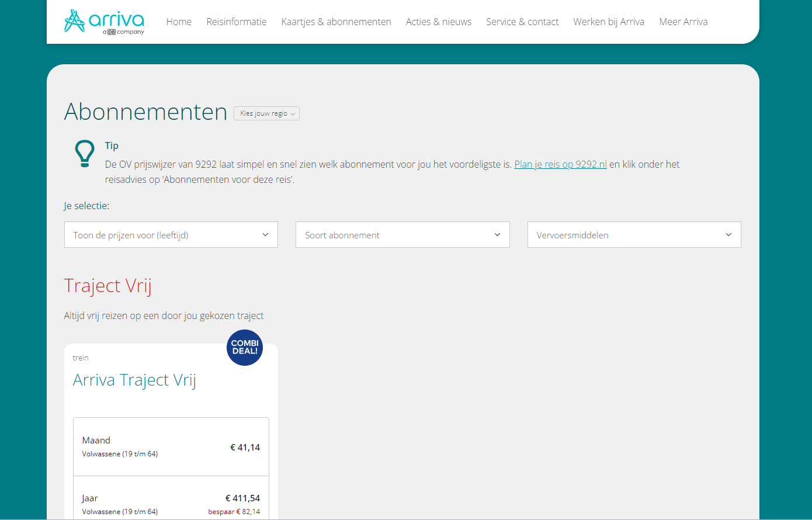Expand the Vervoersmiddelen dropdown

[634, 234]
